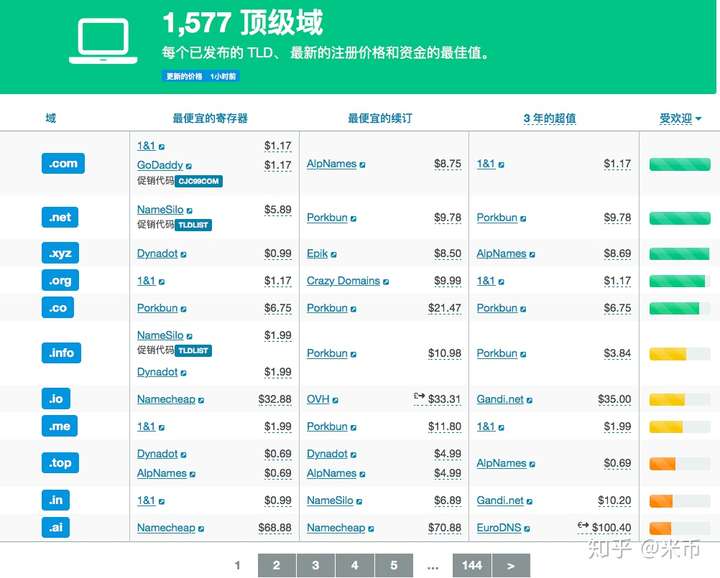Image resolution: width=720 pixels, height=578 pixels.
Task: Go to page 3
Action: point(316,566)
